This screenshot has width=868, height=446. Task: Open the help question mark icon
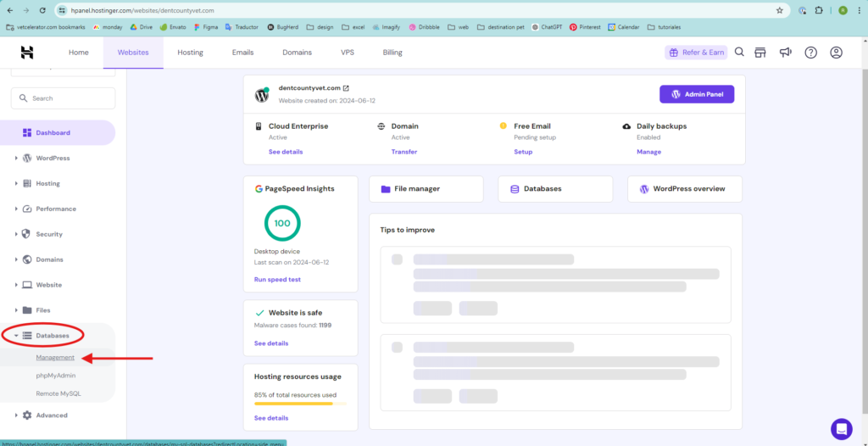(811, 53)
